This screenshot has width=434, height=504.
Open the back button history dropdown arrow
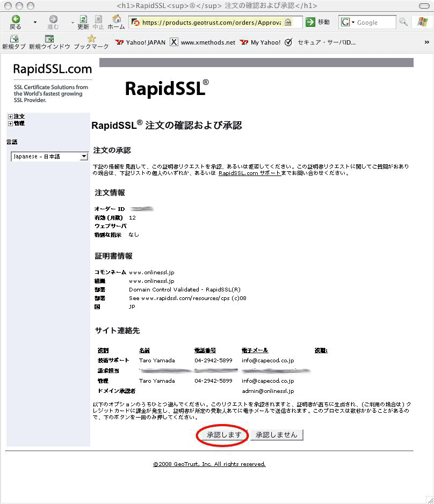[35, 23]
